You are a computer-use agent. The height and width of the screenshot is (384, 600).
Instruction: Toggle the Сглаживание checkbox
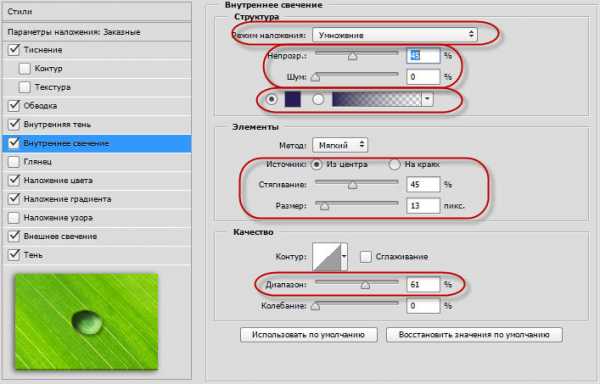coord(365,257)
